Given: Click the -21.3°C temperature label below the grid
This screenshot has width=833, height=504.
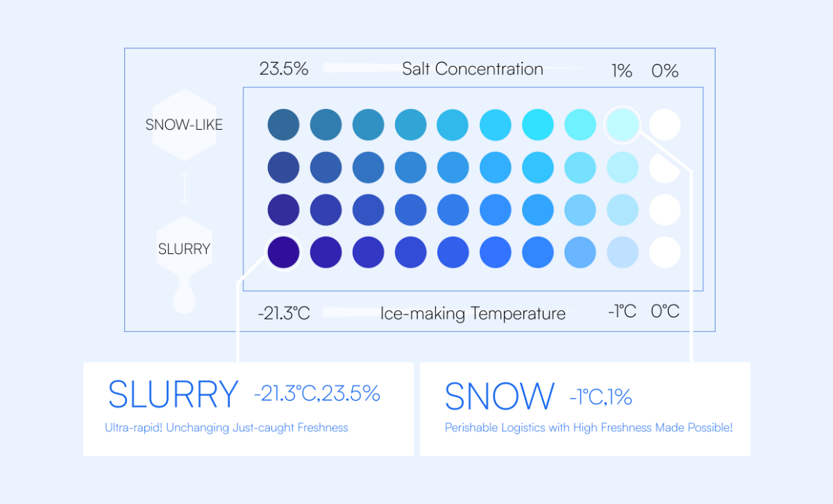Looking at the screenshot, I should 284,313.
